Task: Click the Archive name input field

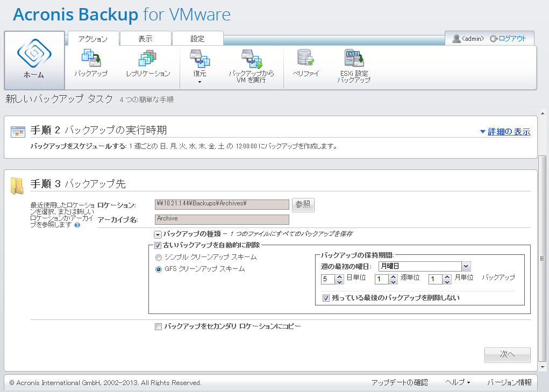Action: coord(222,219)
